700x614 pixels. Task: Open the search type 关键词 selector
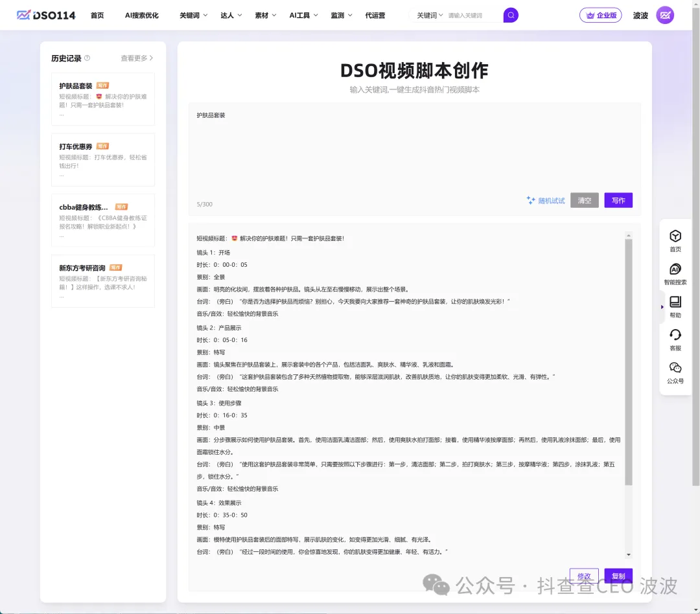click(x=430, y=15)
